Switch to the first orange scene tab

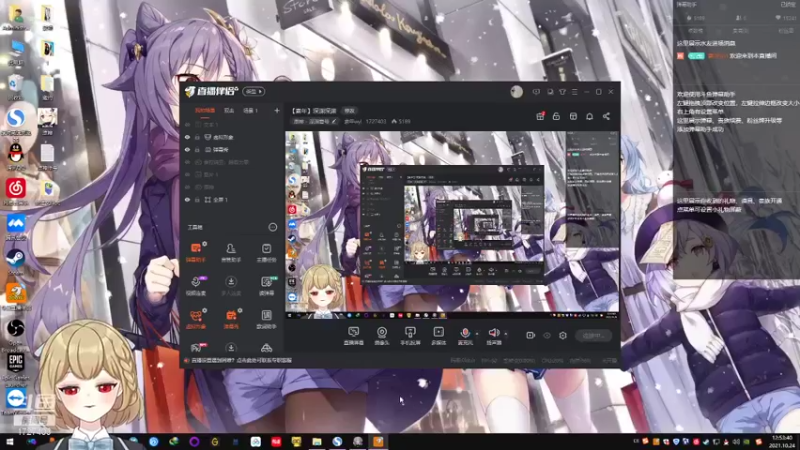tap(205, 111)
